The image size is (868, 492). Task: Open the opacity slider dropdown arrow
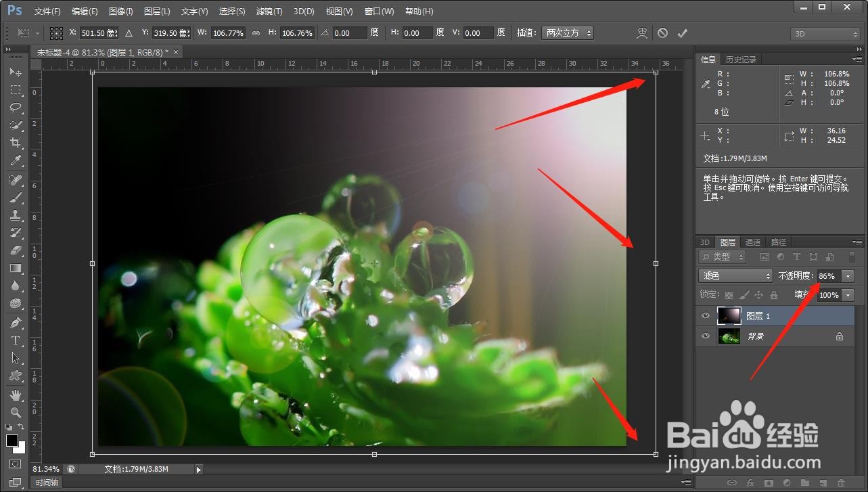[848, 276]
